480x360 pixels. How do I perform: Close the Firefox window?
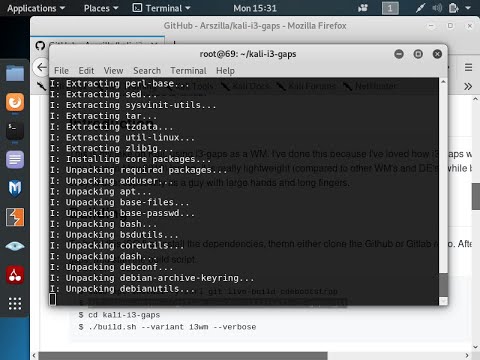coord(470,26)
